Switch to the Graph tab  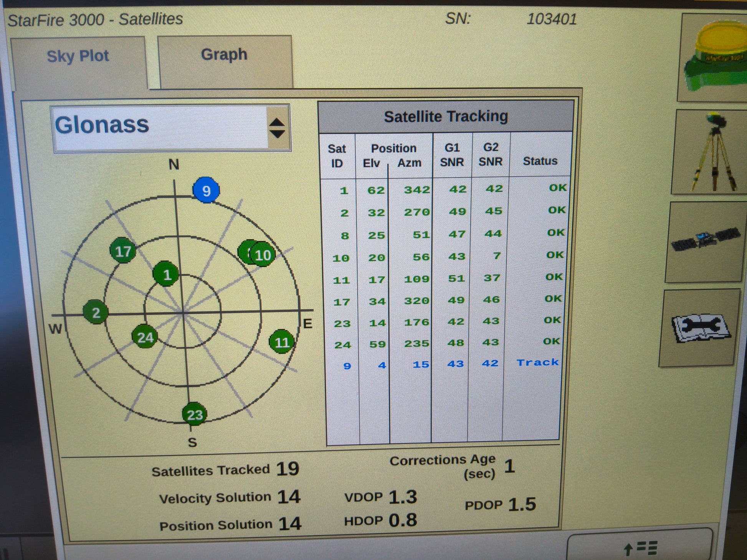click(224, 55)
